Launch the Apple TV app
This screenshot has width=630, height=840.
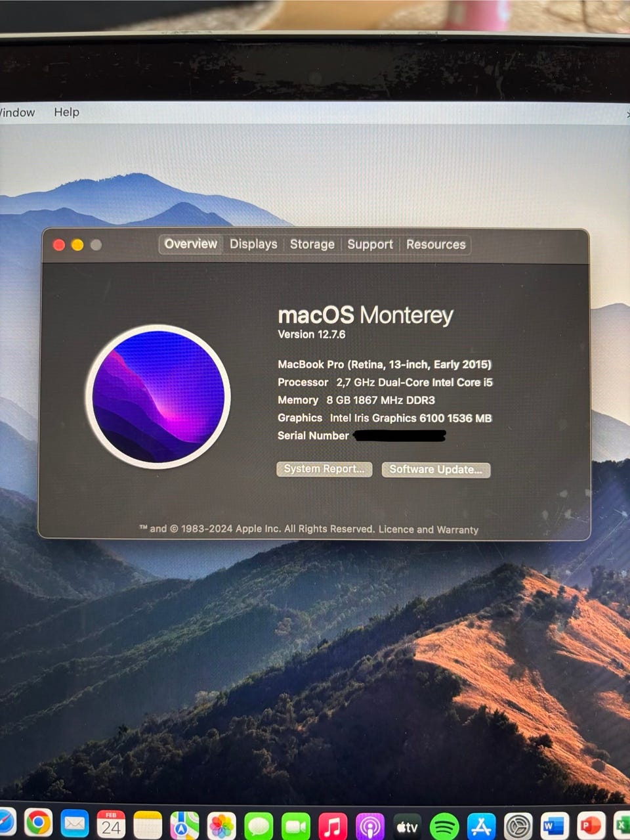pyautogui.click(x=407, y=826)
